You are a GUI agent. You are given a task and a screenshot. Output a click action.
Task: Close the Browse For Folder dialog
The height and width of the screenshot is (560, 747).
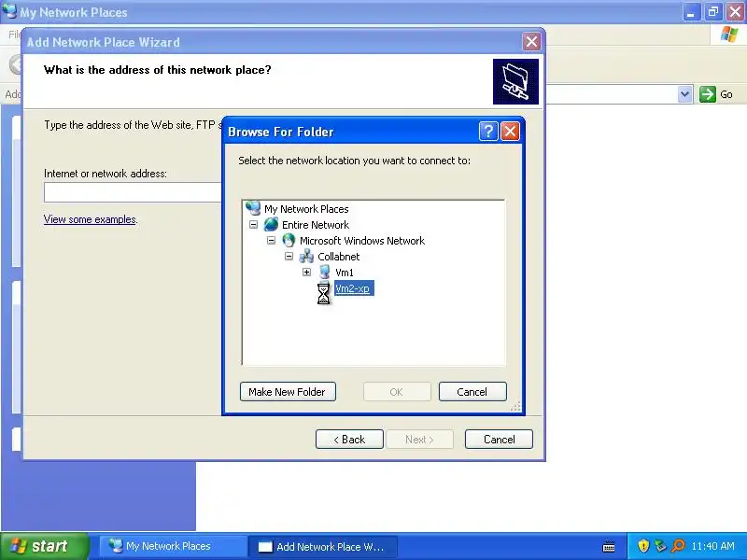[x=510, y=131]
